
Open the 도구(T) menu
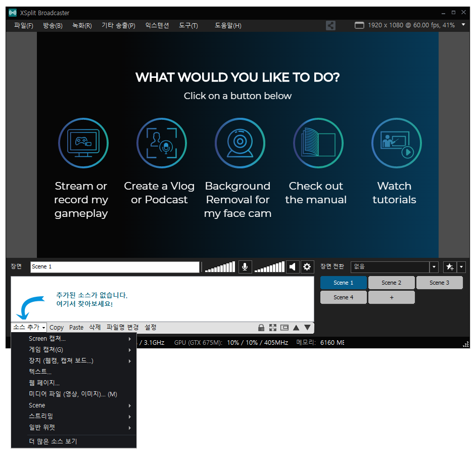pos(188,25)
